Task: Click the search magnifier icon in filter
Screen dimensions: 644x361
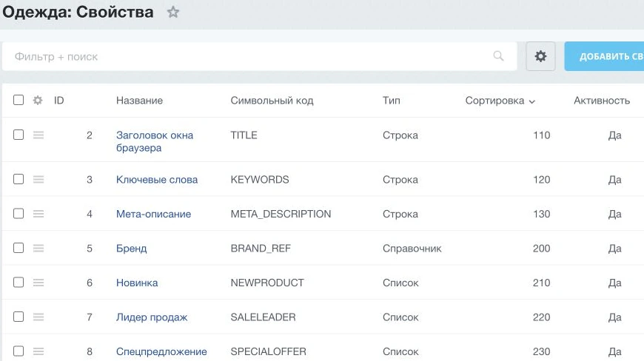Action: point(498,55)
